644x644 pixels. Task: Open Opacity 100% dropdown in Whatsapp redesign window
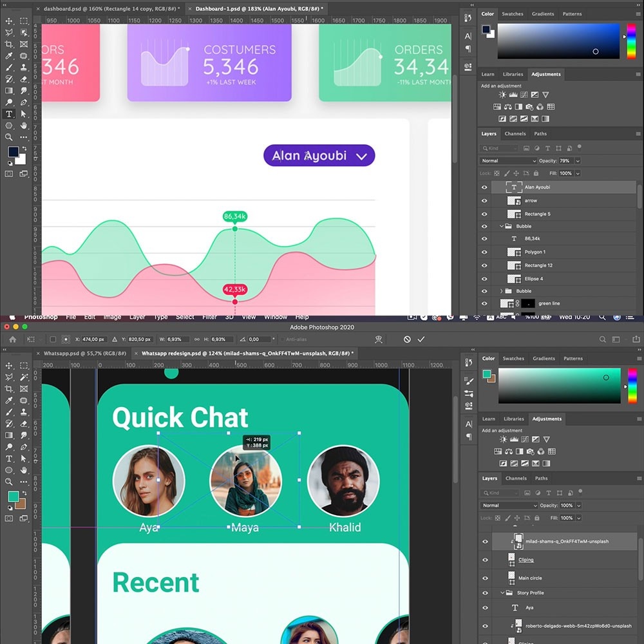(578, 505)
